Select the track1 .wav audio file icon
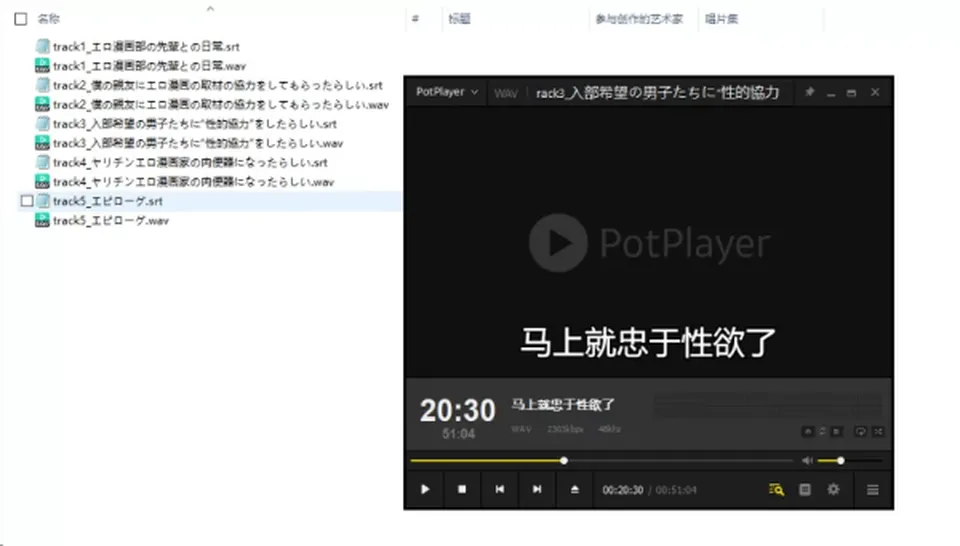 [42, 65]
